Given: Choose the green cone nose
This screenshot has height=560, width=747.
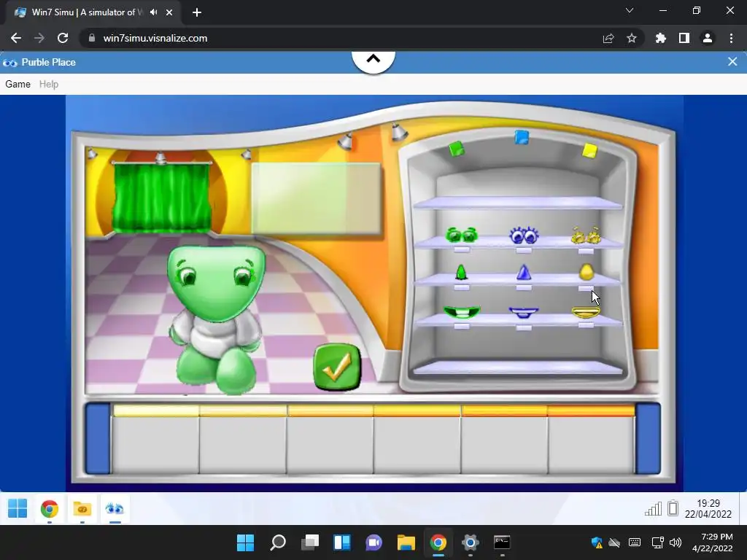Looking at the screenshot, I should (x=461, y=272).
